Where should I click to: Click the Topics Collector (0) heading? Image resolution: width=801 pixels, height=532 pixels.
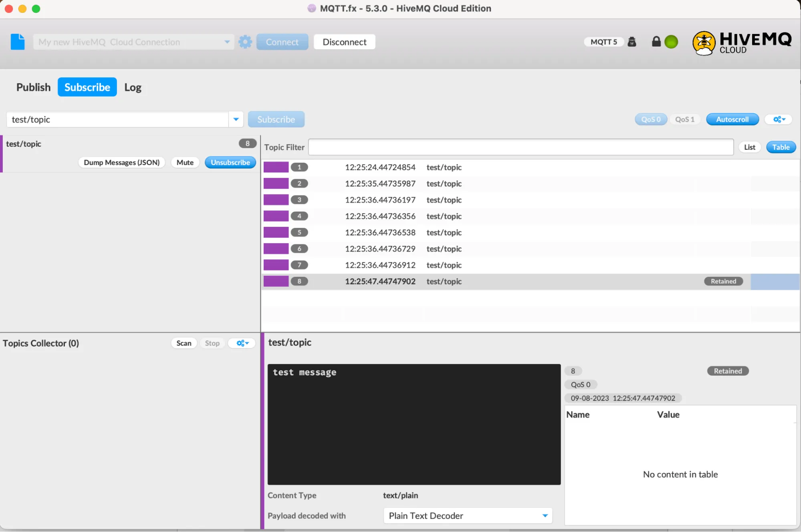click(x=41, y=343)
